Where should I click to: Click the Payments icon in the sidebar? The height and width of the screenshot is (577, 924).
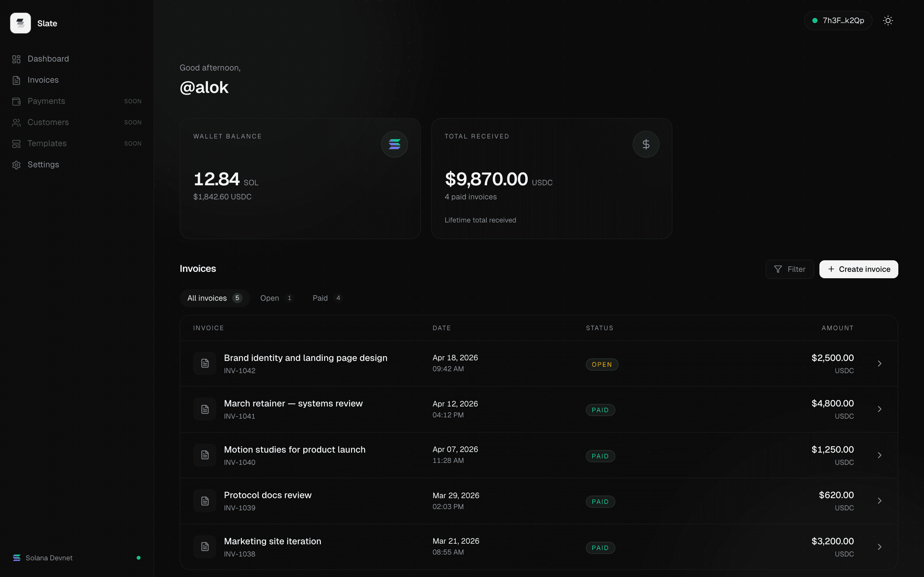tap(16, 101)
